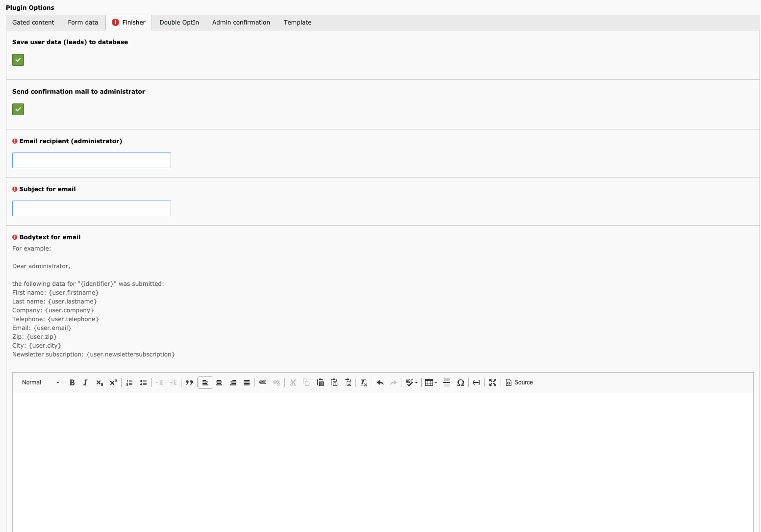Uncheck Send confirmation mail to administrator

18,109
